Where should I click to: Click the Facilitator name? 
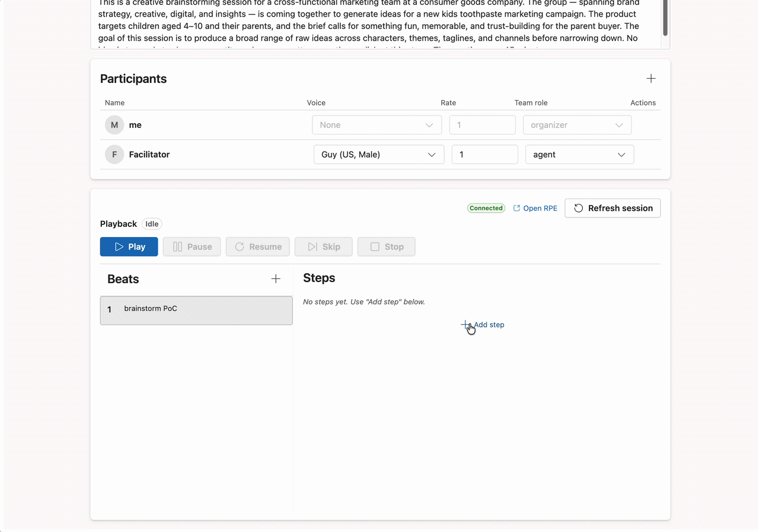tap(149, 155)
